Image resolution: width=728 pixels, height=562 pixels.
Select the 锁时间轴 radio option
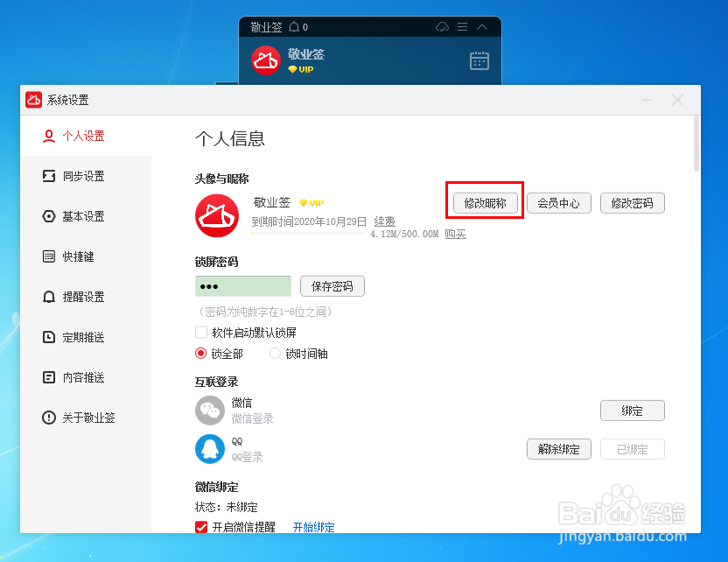275,354
